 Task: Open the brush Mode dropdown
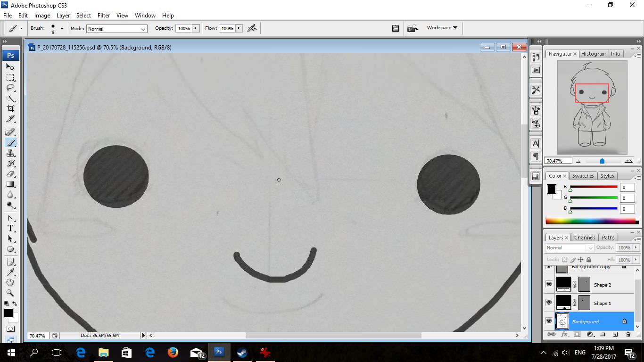tap(117, 29)
